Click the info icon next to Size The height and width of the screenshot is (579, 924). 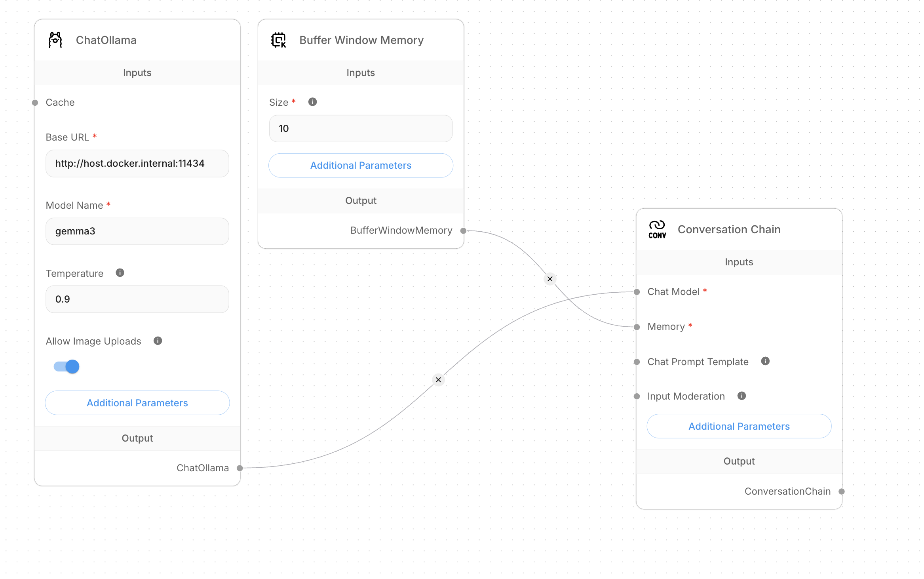(x=312, y=102)
